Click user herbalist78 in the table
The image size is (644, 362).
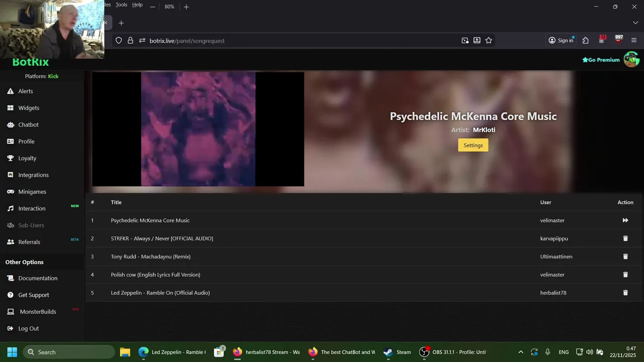coord(553,293)
